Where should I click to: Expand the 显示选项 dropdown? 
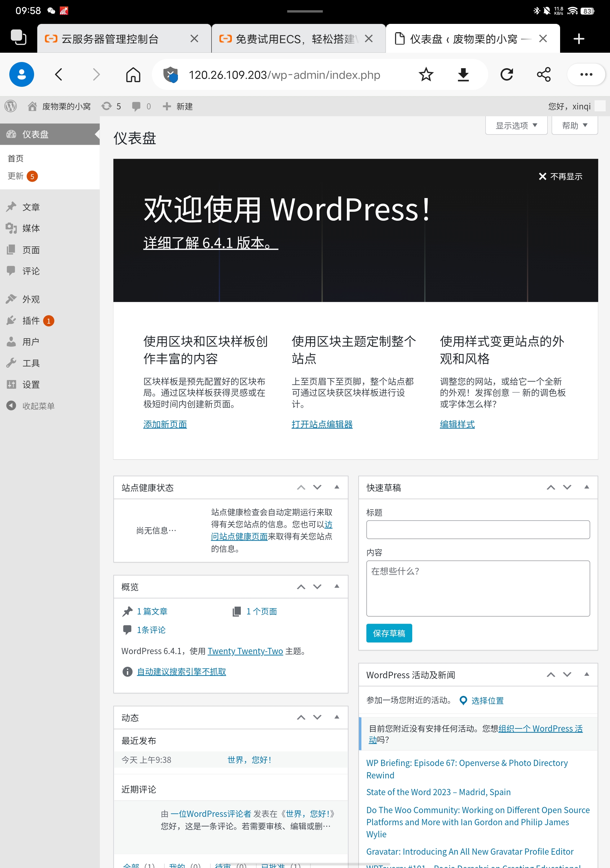pos(516,125)
